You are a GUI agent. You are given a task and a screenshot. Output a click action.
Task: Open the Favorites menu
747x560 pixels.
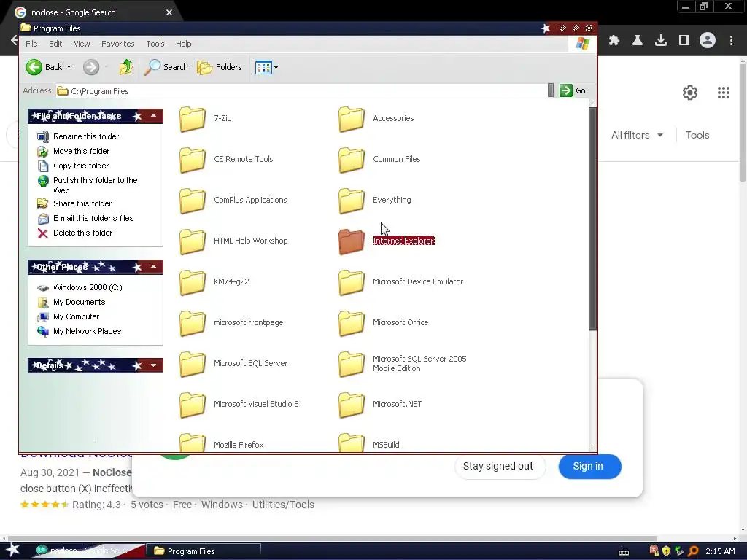tap(117, 44)
